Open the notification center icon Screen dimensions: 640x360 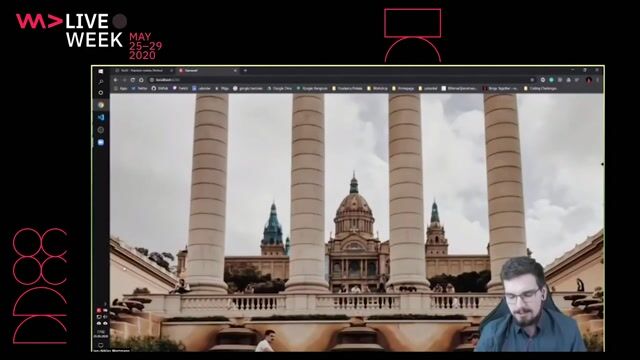[101, 345]
